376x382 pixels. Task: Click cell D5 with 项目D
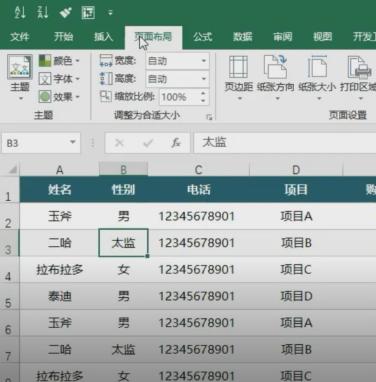(296, 296)
